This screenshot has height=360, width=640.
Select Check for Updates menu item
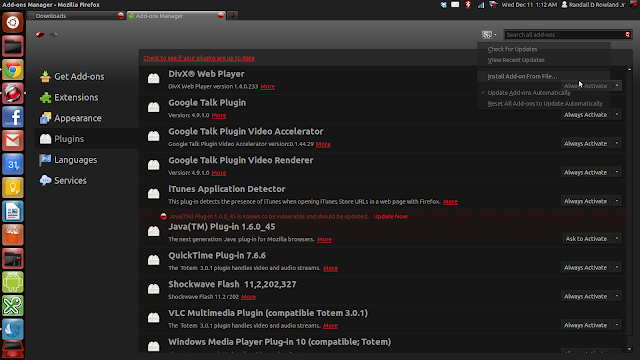click(512, 49)
